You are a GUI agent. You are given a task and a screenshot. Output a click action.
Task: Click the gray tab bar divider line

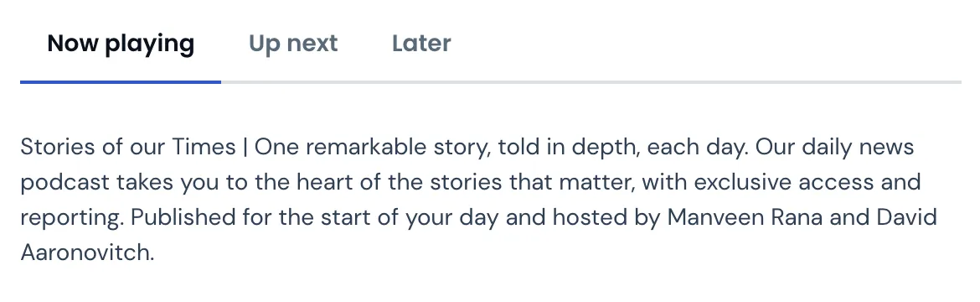point(591,82)
